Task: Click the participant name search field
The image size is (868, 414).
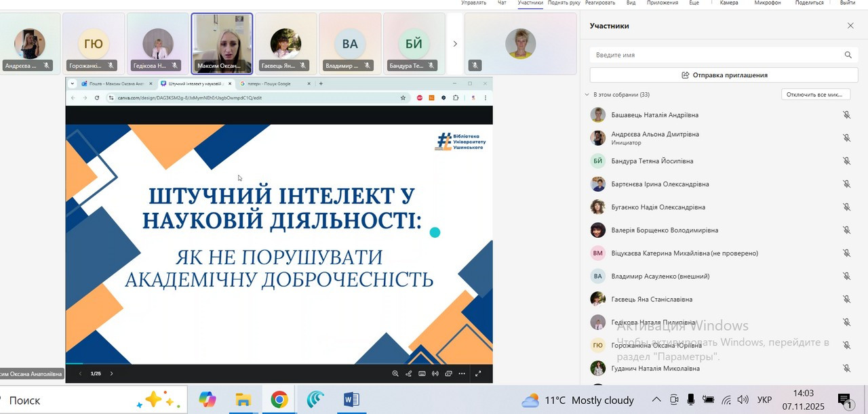Action: (715, 55)
